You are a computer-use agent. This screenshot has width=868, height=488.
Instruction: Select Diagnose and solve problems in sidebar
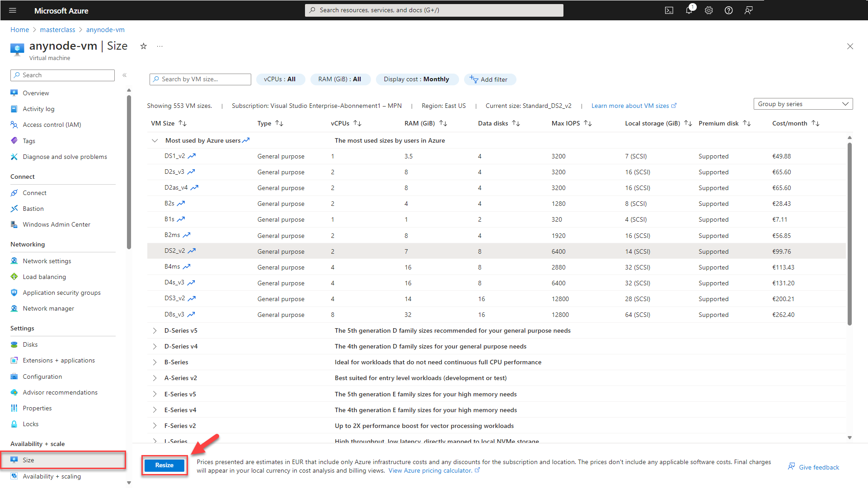click(x=65, y=157)
